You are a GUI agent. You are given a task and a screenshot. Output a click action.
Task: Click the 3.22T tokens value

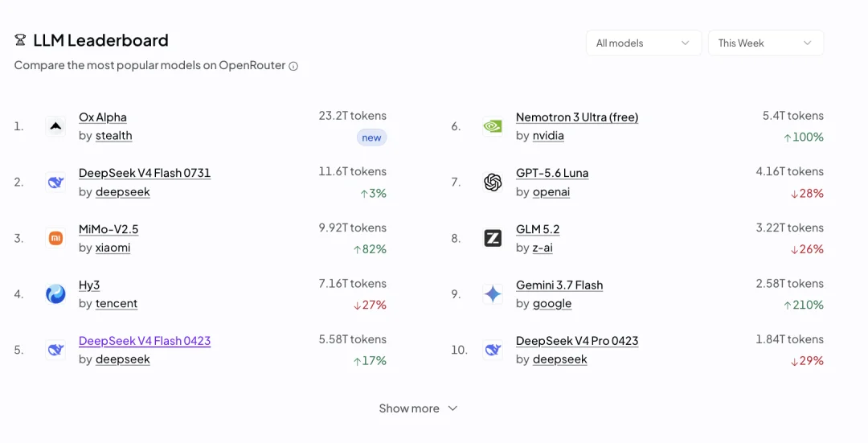[x=789, y=228]
